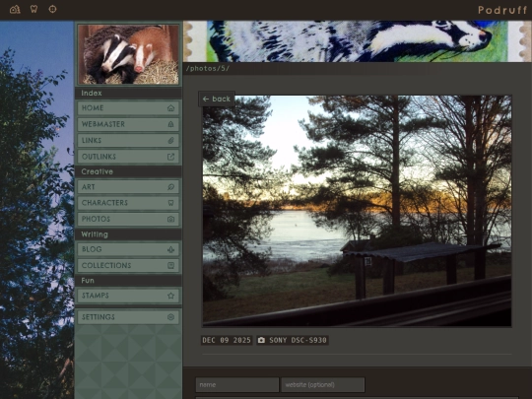Open the COLLECTIONS page
The height and width of the screenshot is (399, 532).
128,265
